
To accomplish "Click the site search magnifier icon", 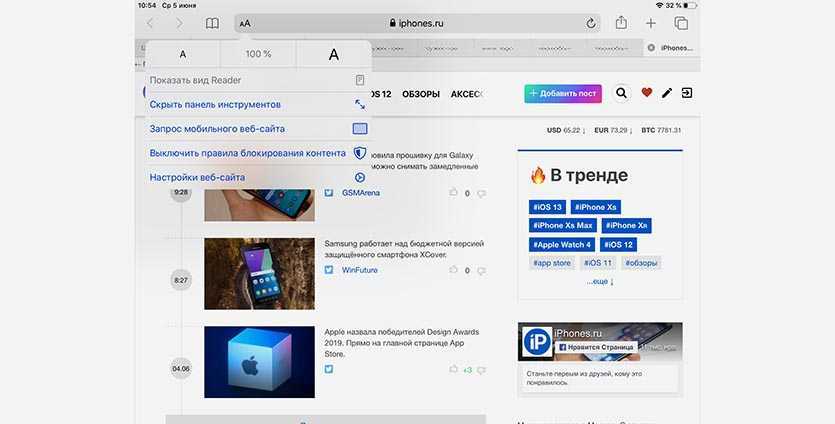I will pyautogui.click(x=621, y=93).
